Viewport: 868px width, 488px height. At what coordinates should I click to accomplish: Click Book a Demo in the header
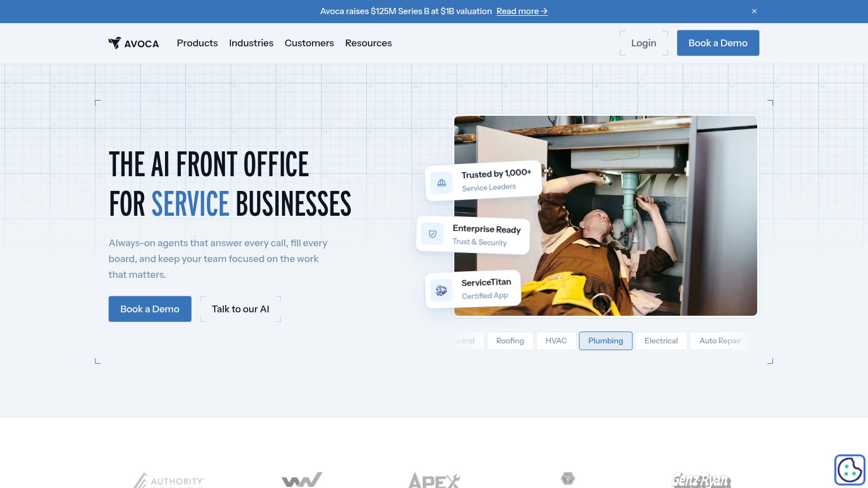(x=718, y=43)
